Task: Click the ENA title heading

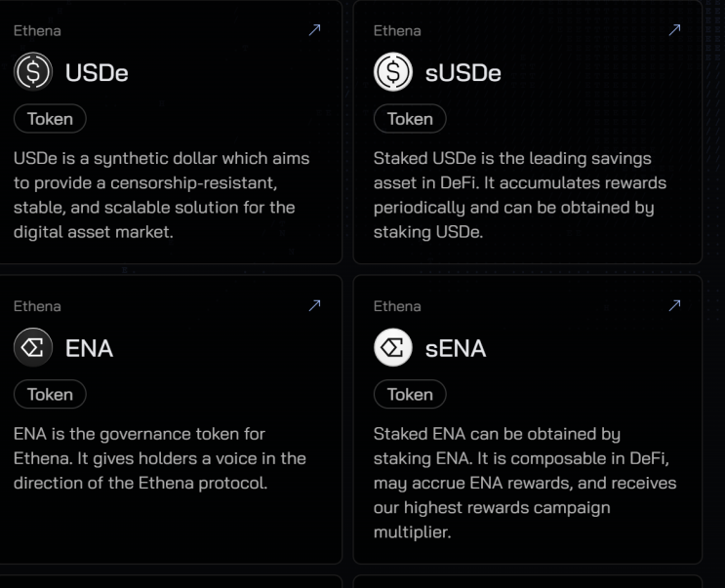Action: click(89, 349)
